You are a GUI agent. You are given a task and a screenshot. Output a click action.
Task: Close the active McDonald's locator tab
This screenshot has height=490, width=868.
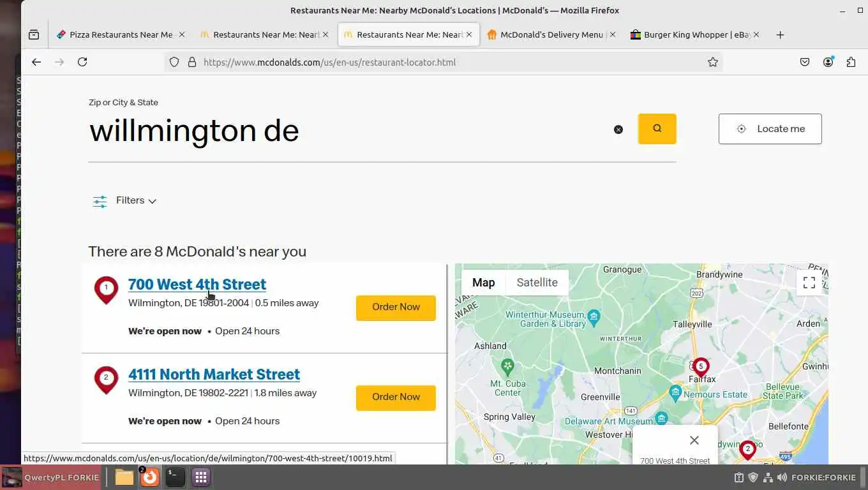(469, 35)
